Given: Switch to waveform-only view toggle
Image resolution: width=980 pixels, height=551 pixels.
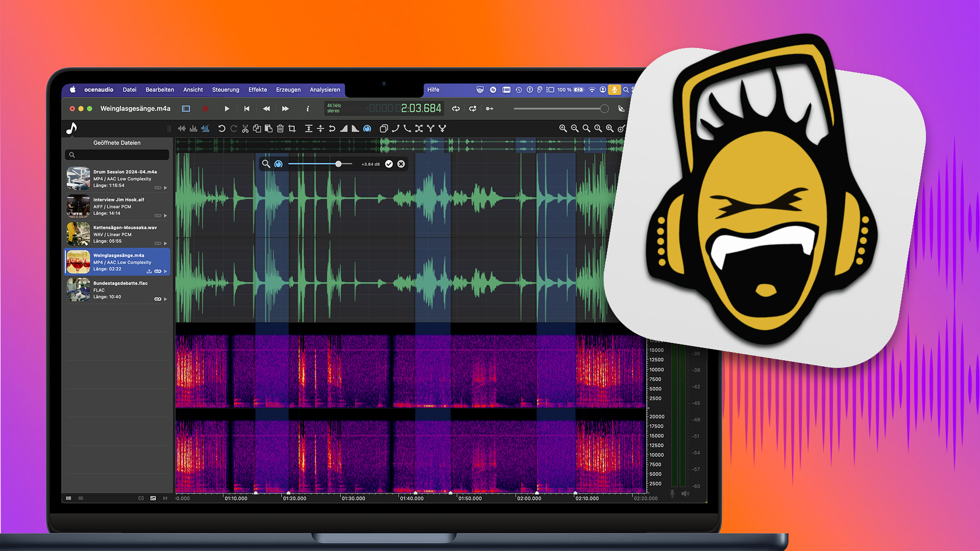Looking at the screenshot, I should pyautogui.click(x=182, y=129).
